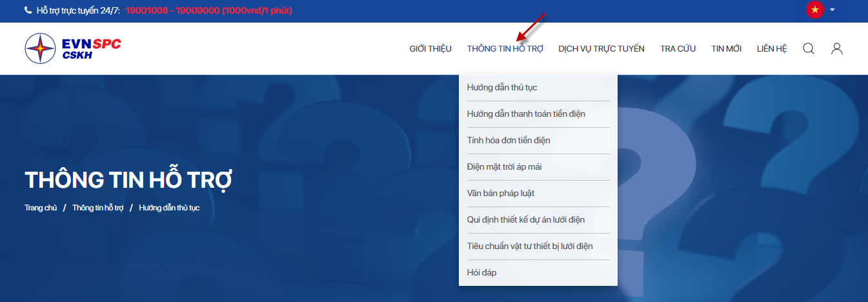Open the THÔNG TIN HỖ TRỢ menu
This screenshot has height=302, width=868.
tap(505, 49)
